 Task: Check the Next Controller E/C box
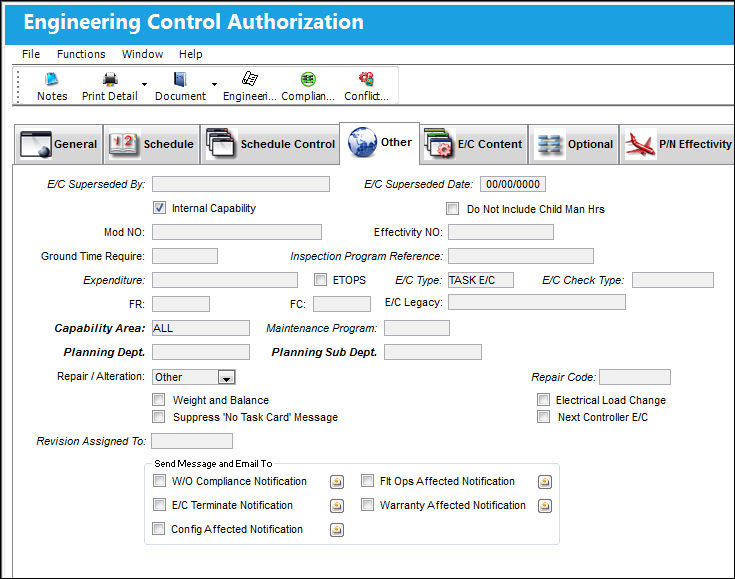point(543,416)
